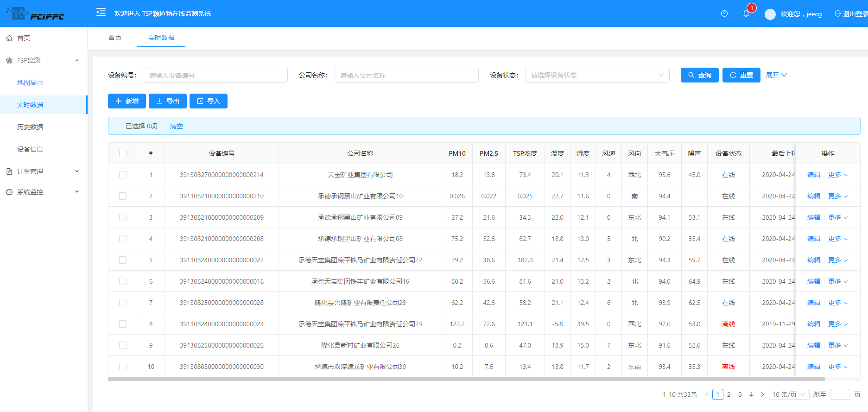Click the 导出 export button
The height and width of the screenshot is (412, 868).
coord(168,101)
